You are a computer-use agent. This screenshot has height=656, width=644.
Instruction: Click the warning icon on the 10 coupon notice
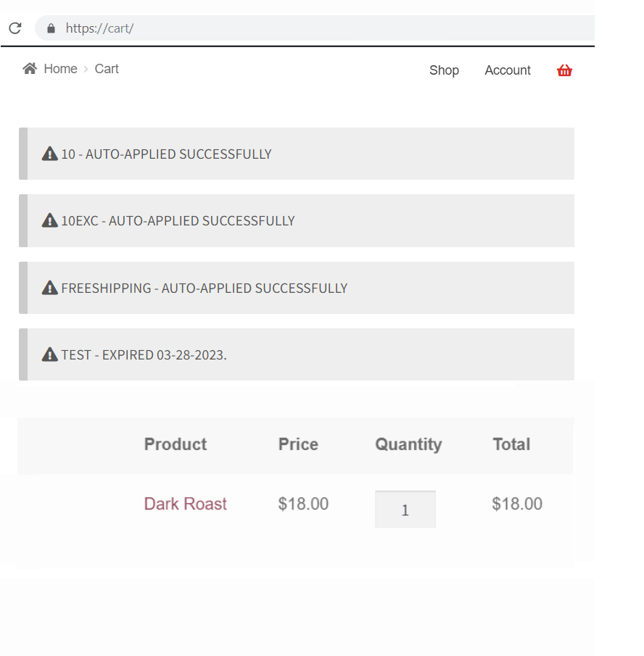50,154
